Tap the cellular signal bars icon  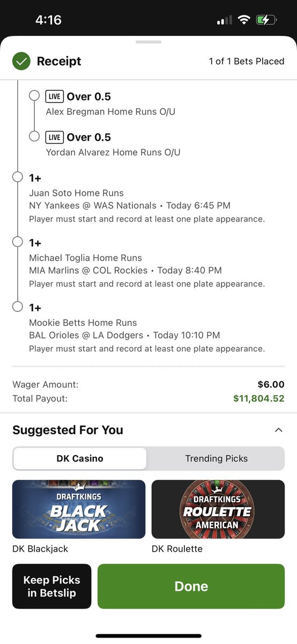tap(224, 20)
